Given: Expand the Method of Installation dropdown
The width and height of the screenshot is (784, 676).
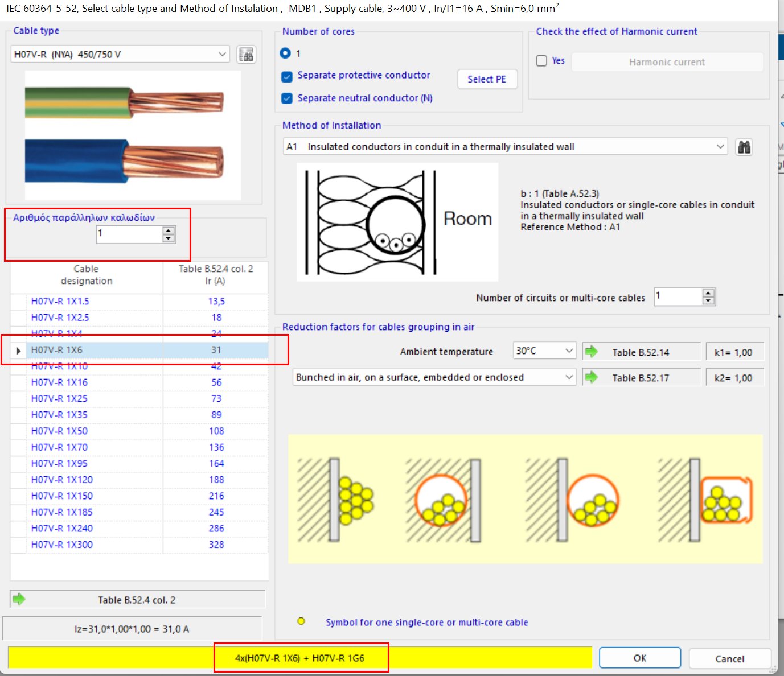Looking at the screenshot, I should 720,146.
